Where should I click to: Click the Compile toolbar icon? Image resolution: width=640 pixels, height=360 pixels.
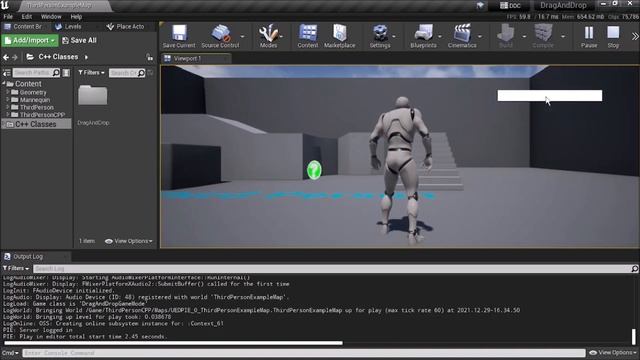point(543,36)
